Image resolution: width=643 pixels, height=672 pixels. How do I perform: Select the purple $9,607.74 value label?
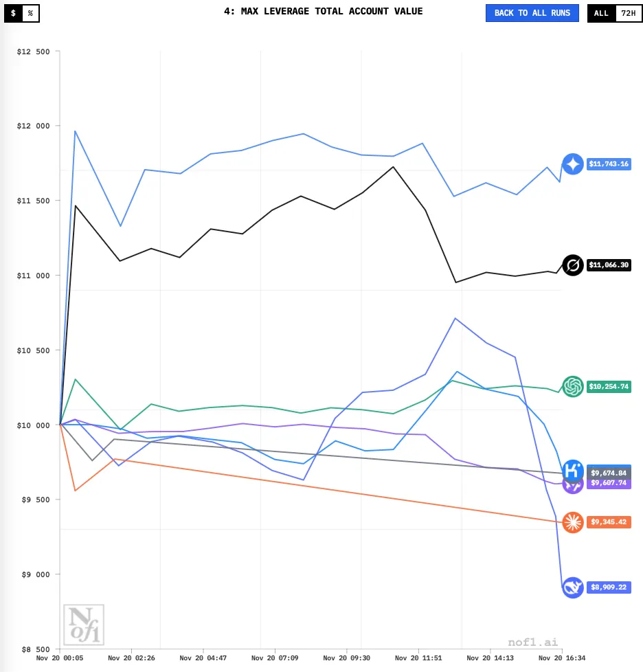click(609, 484)
